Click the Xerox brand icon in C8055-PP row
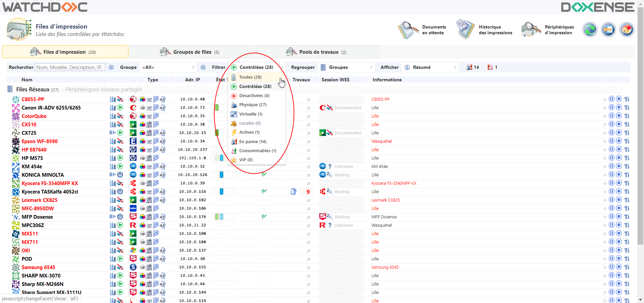 pos(133,99)
